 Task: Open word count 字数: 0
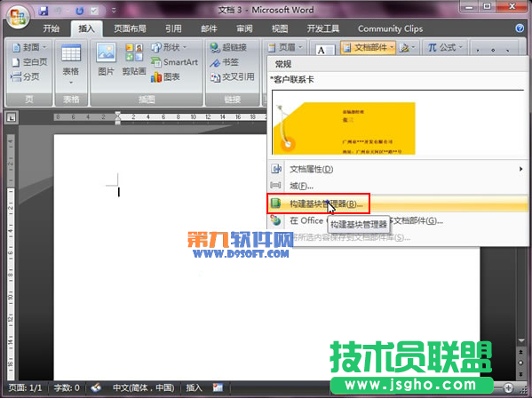tap(67, 387)
